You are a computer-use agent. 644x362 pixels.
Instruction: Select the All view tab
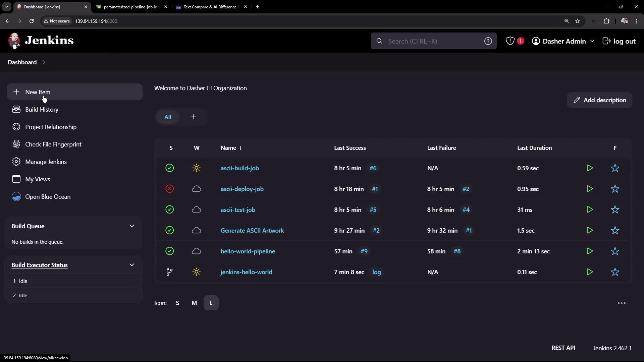(x=167, y=117)
